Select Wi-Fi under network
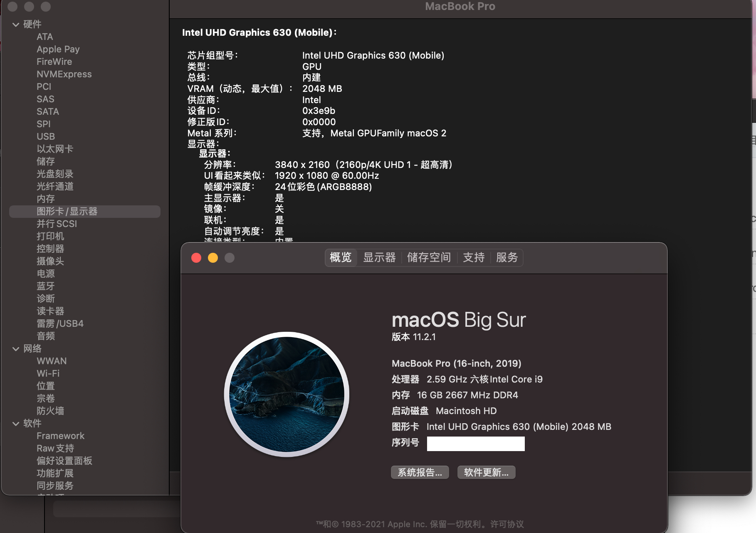The height and width of the screenshot is (533, 756). pyautogui.click(x=48, y=373)
